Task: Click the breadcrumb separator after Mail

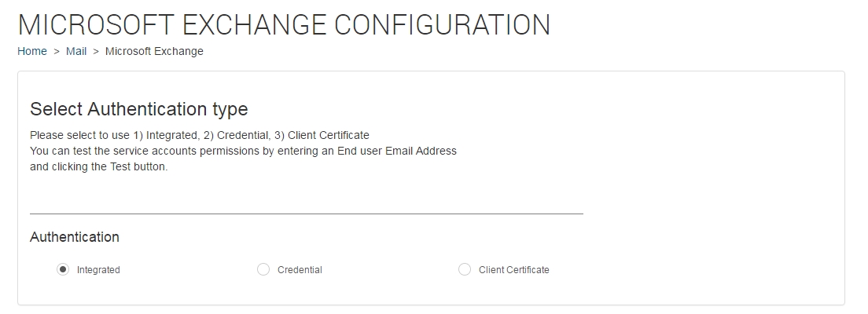Action: [96, 52]
